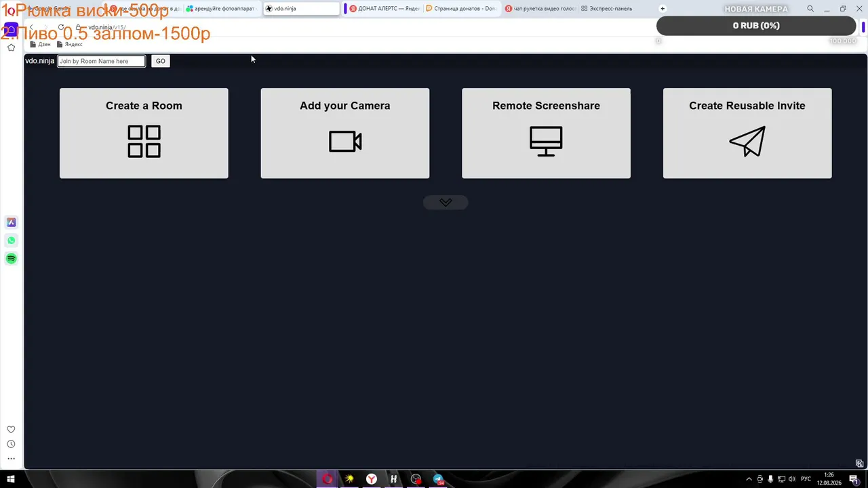Select the Add your Camera card

click(x=345, y=133)
